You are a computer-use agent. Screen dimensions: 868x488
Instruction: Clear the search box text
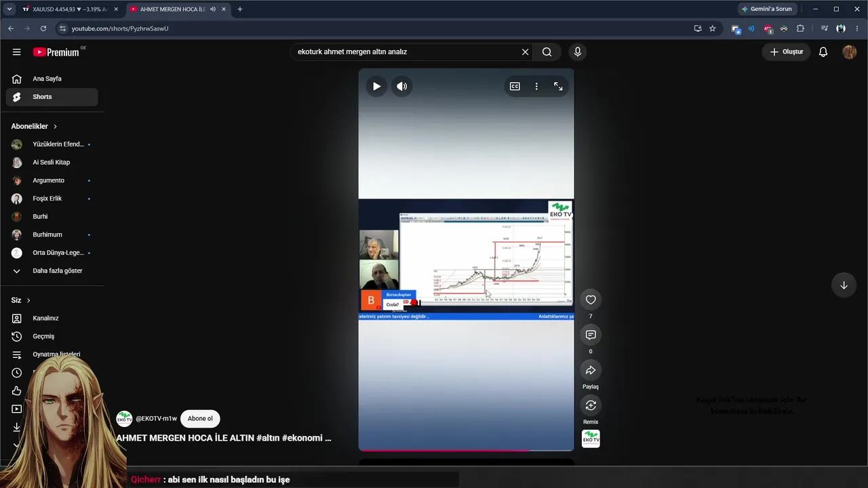pyautogui.click(x=525, y=52)
